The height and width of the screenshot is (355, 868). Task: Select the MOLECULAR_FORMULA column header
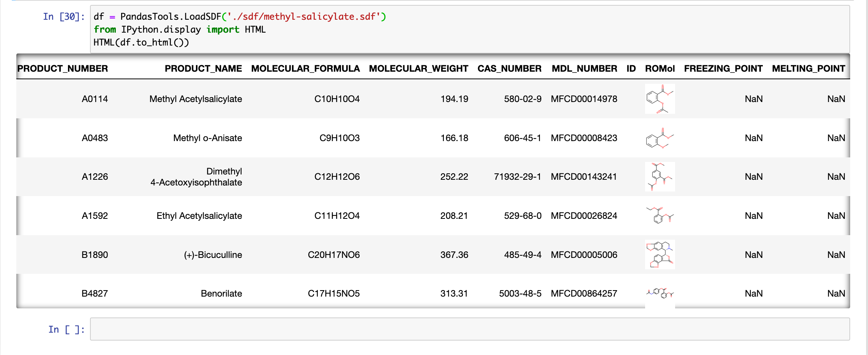click(x=305, y=69)
